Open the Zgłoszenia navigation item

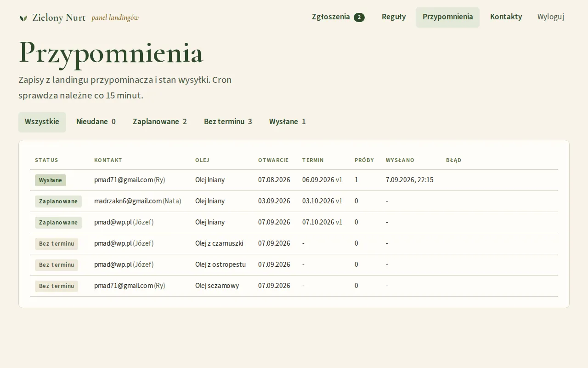click(338, 17)
